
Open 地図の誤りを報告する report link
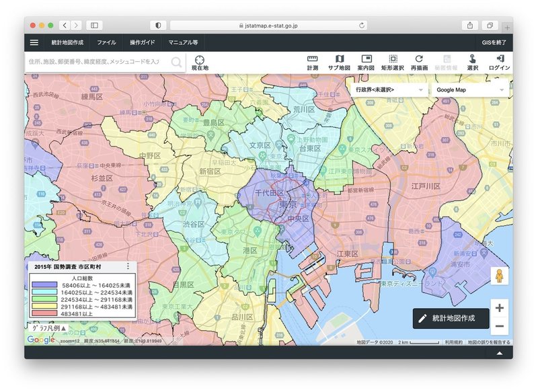tap(489, 342)
